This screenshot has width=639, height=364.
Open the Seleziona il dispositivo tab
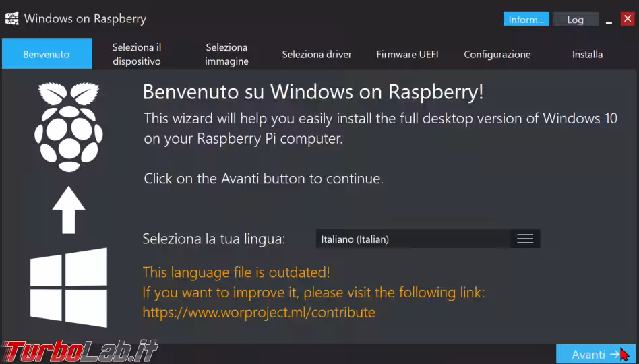(137, 54)
